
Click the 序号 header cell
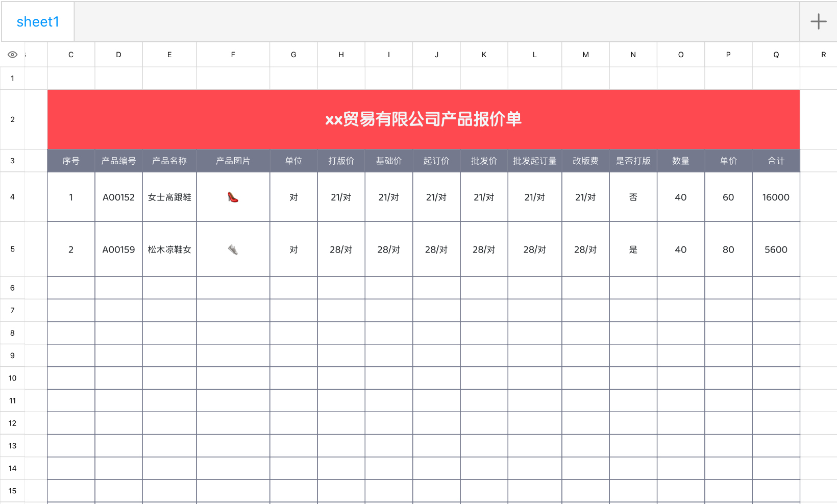click(71, 161)
